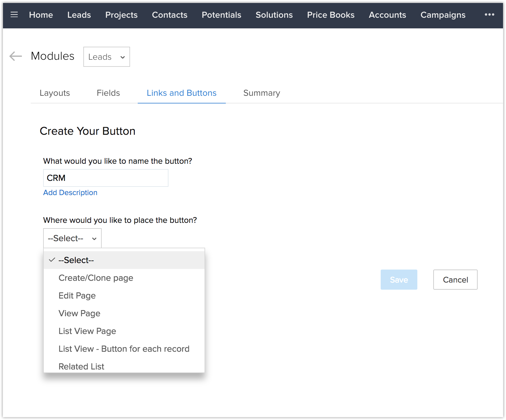The height and width of the screenshot is (420, 506).
Task: Click the Add Description link
Action: (70, 192)
